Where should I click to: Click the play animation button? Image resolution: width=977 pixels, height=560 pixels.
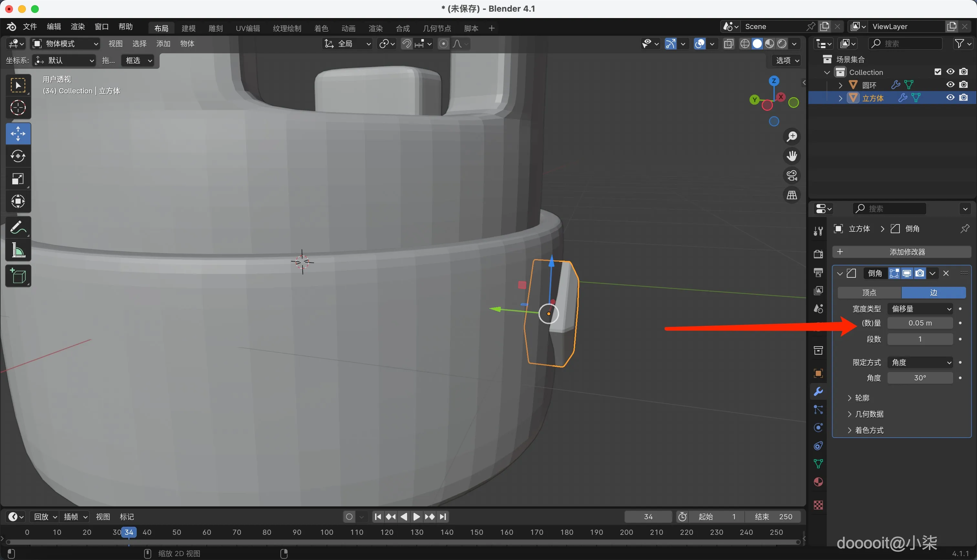(416, 516)
